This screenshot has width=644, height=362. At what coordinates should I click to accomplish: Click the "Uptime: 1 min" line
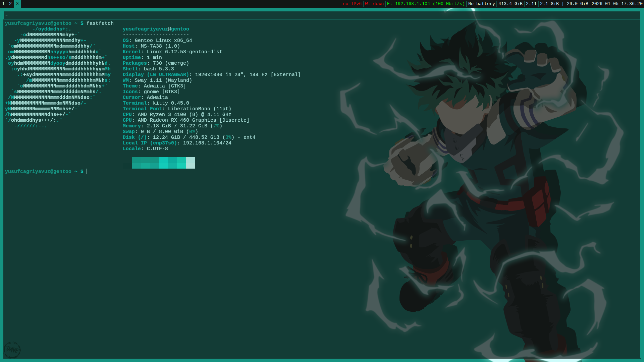tap(142, 58)
